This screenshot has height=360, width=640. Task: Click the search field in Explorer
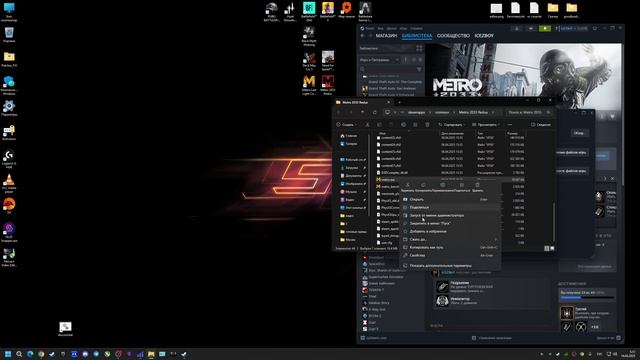tap(529, 112)
